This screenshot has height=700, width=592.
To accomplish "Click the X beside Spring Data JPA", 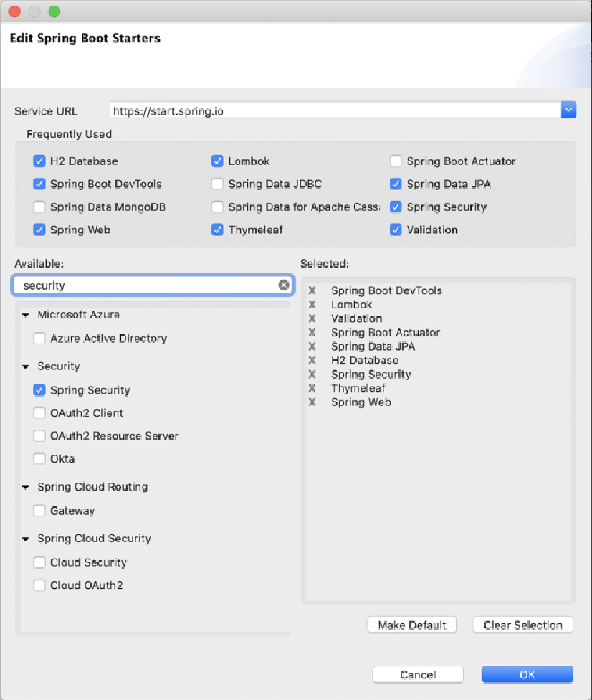I will pyautogui.click(x=312, y=346).
